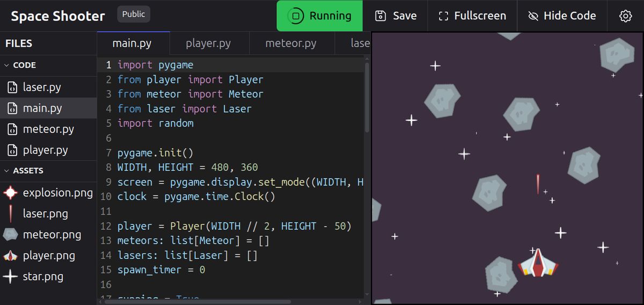
Task: Select the player.png asset name
Action: [49, 256]
